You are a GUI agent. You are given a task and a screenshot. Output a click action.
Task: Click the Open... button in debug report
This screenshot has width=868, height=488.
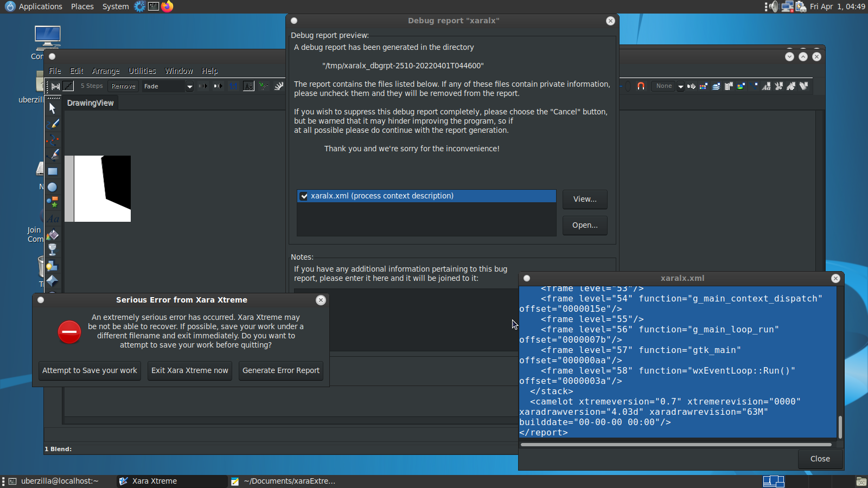click(585, 225)
